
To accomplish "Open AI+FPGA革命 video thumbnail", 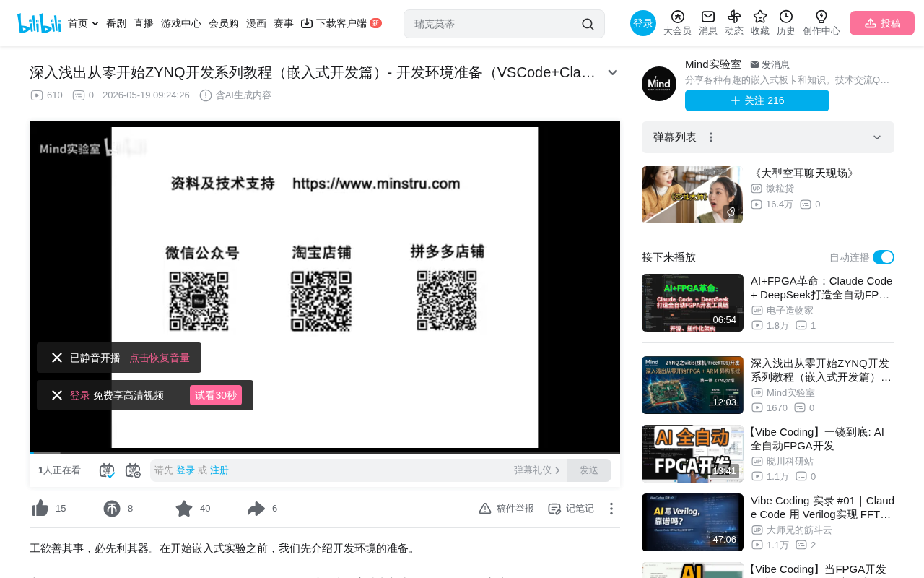I will click(x=692, y=303).
